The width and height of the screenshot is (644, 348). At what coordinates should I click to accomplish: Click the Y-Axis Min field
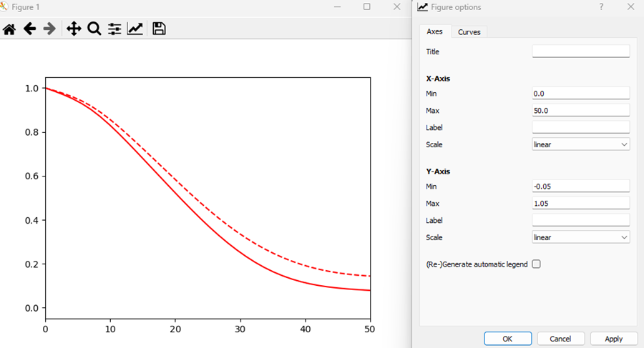(x=580, y=187)
